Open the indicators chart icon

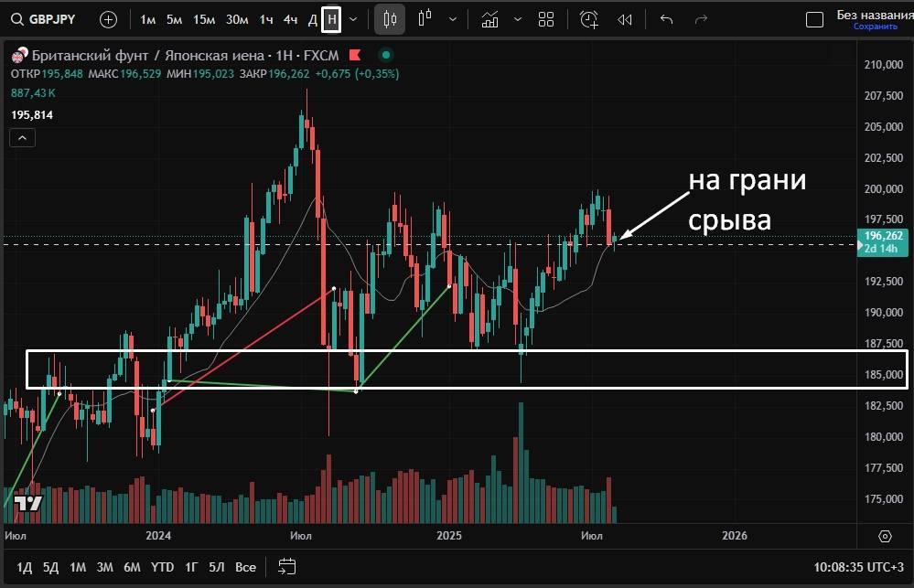[x=490, y=19]
